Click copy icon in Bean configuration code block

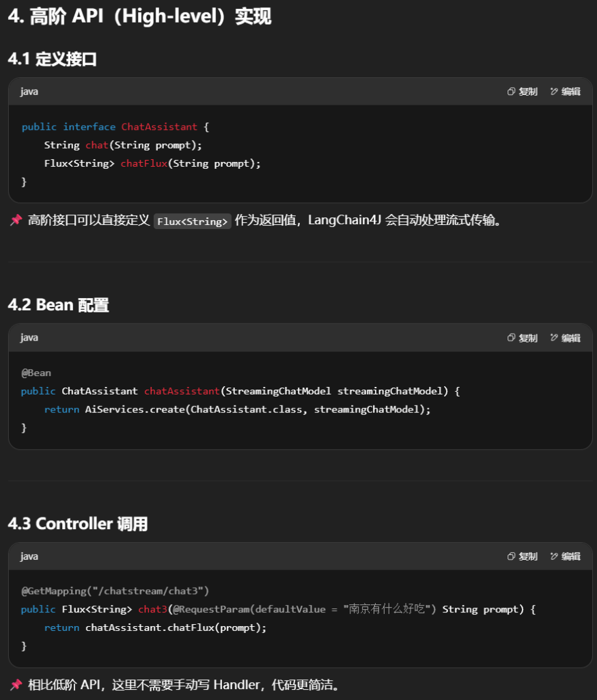(511, 338)
